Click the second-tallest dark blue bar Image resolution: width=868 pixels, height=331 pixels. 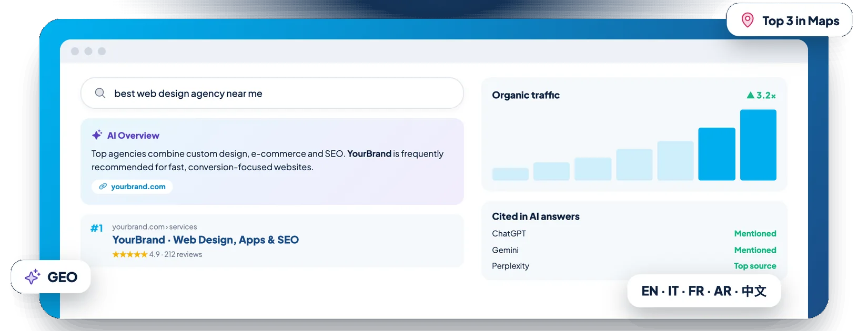(x=716, y=154)
